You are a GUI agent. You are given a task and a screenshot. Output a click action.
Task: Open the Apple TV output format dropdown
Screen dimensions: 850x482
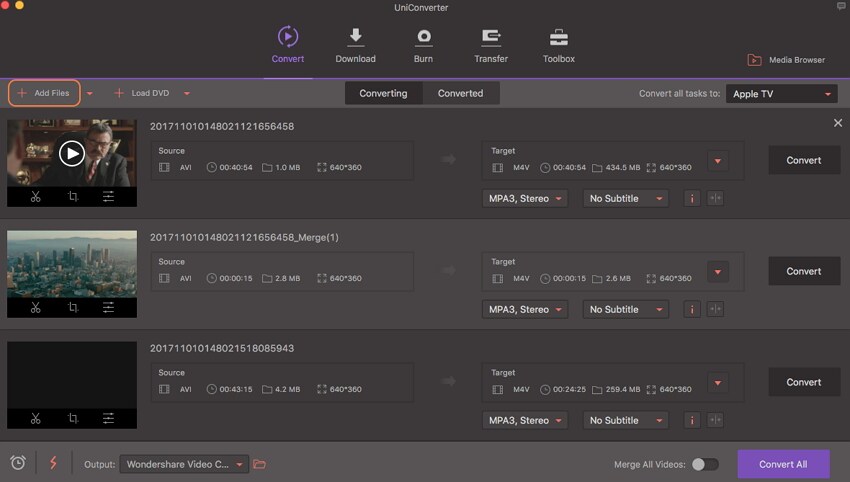point(781,94)
